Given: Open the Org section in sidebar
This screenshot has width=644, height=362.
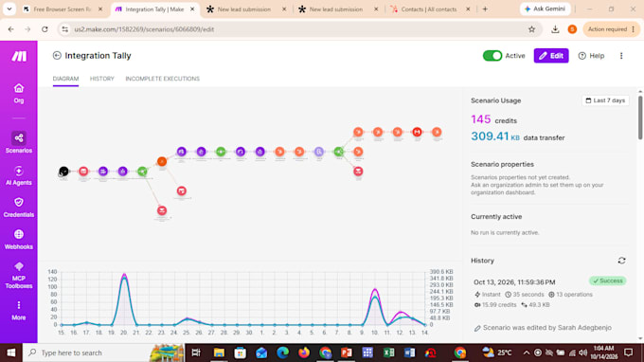Looking at the screenshot, I should [19, 93].
